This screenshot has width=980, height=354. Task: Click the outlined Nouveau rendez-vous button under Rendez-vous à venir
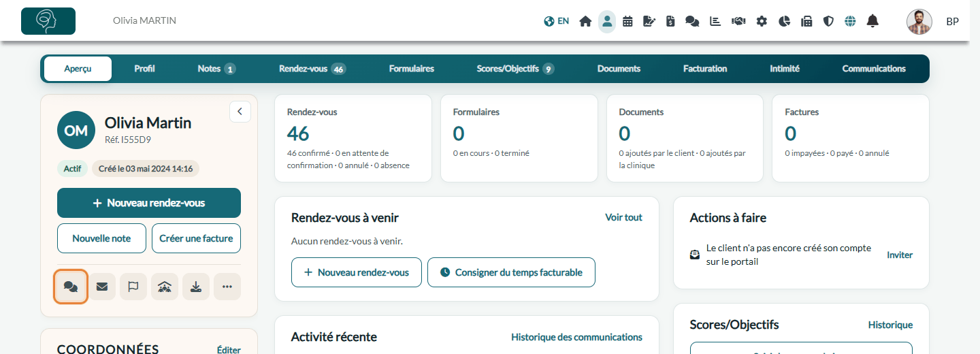(357, 272)
